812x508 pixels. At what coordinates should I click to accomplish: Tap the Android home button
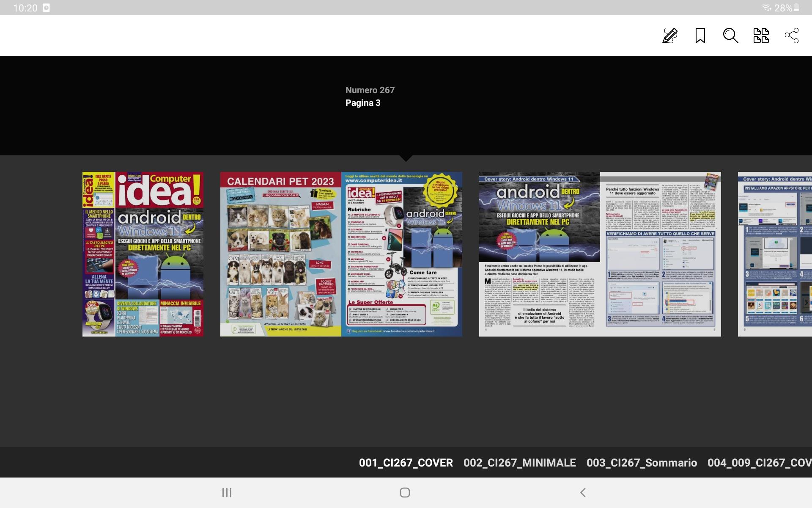pyautogui.click(x=405, y=492)
